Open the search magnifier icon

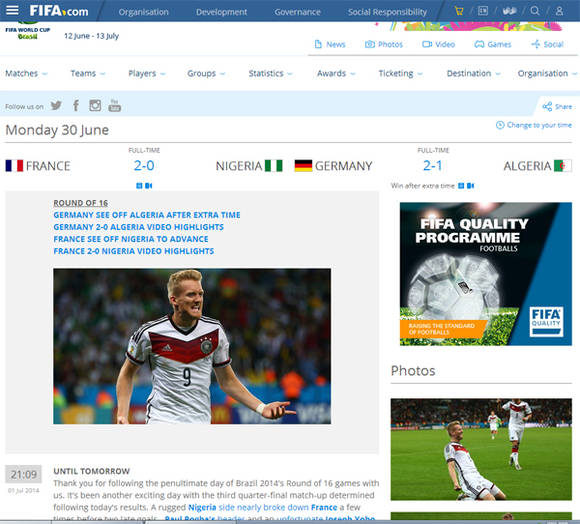click(x=535, y=11)
